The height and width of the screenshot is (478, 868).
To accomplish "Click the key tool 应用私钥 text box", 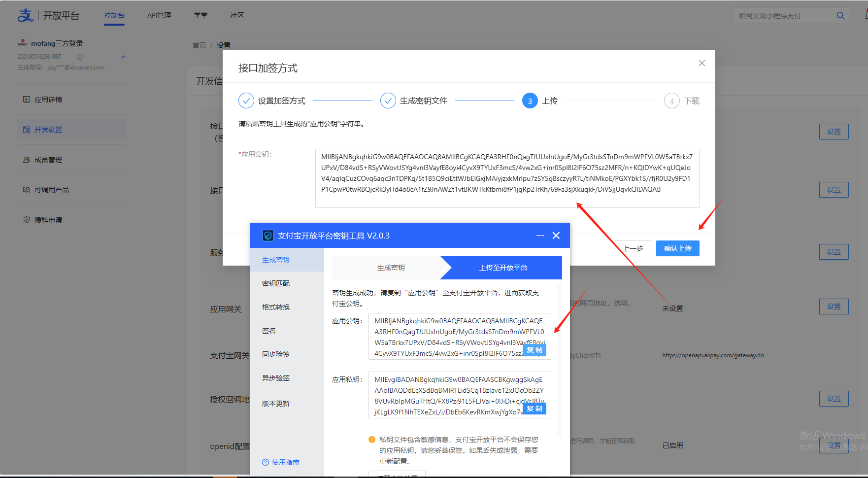I will (x=460, y=395).
